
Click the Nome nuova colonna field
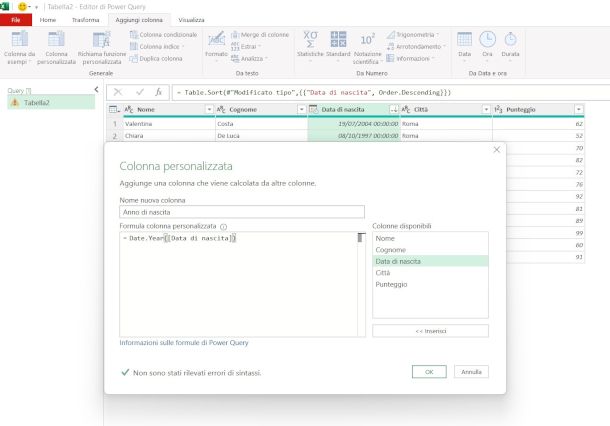point(242,212)
